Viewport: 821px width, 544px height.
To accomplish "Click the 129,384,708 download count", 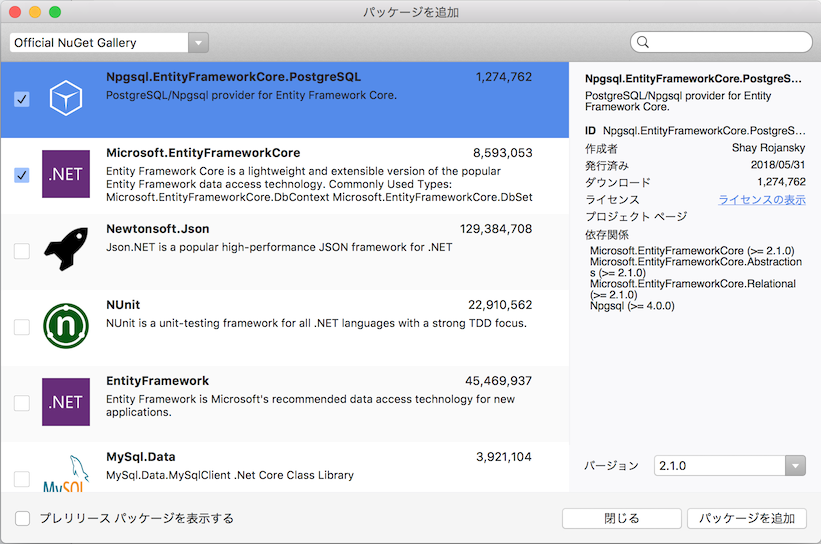I will click(496, 229).
